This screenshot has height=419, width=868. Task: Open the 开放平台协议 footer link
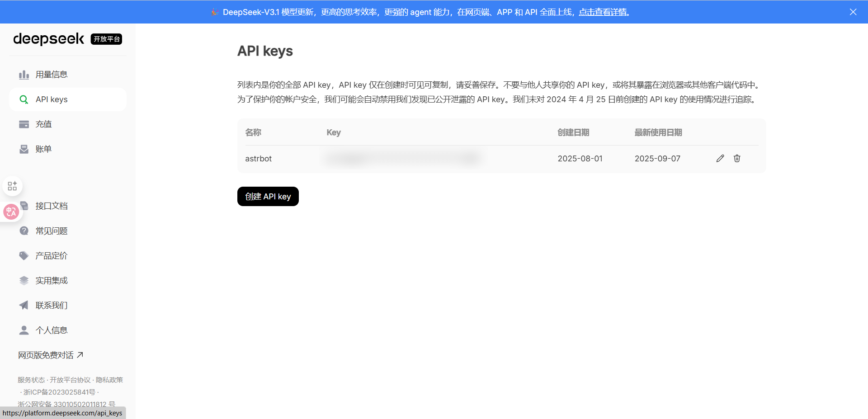coord(70,380)
